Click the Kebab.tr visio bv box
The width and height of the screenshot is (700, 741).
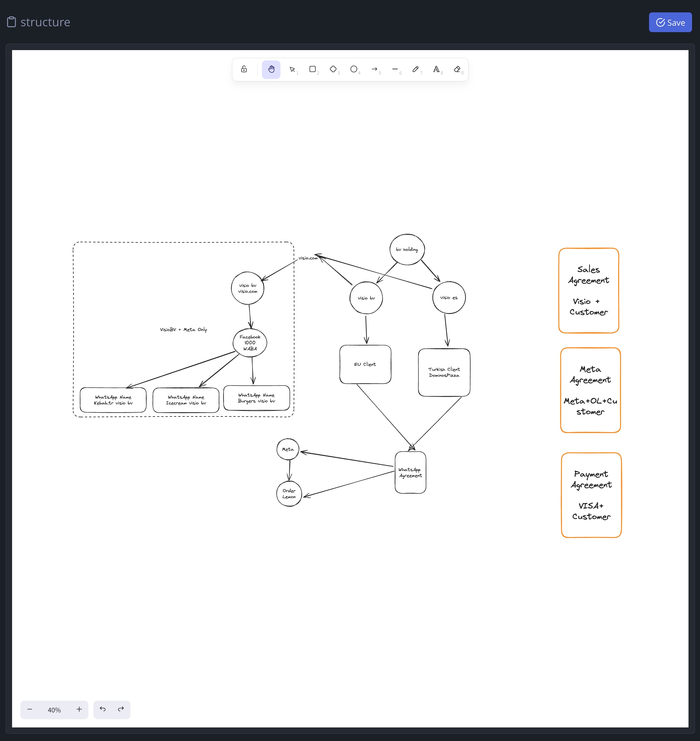113,400
